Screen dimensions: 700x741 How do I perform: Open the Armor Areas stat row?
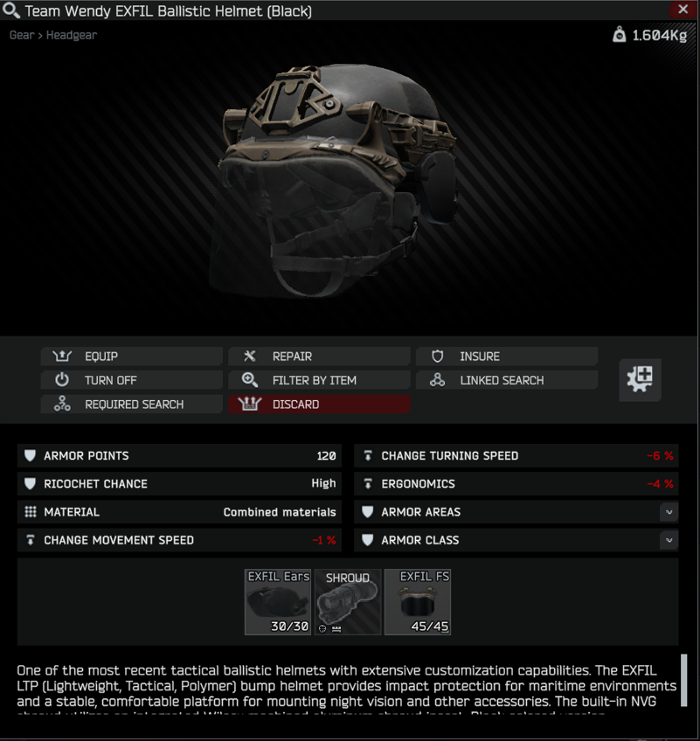point(516,512)
